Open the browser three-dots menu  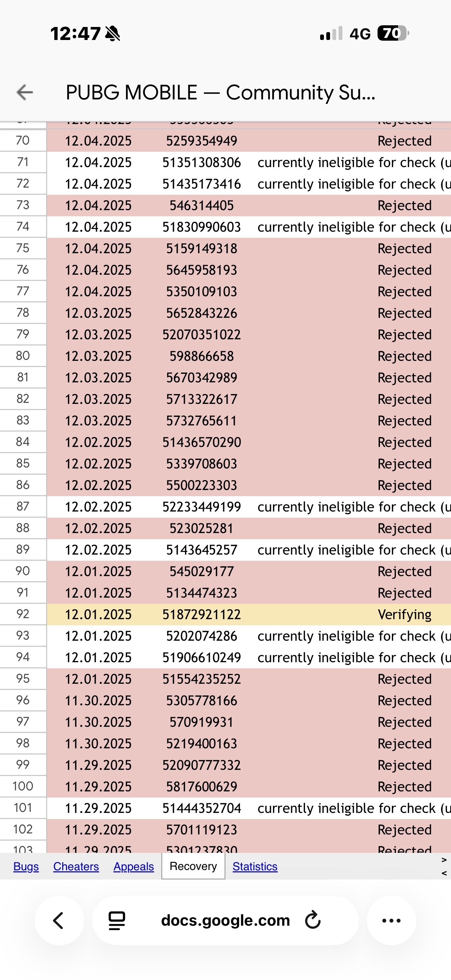pyautogui.click(x=391, y=920)
